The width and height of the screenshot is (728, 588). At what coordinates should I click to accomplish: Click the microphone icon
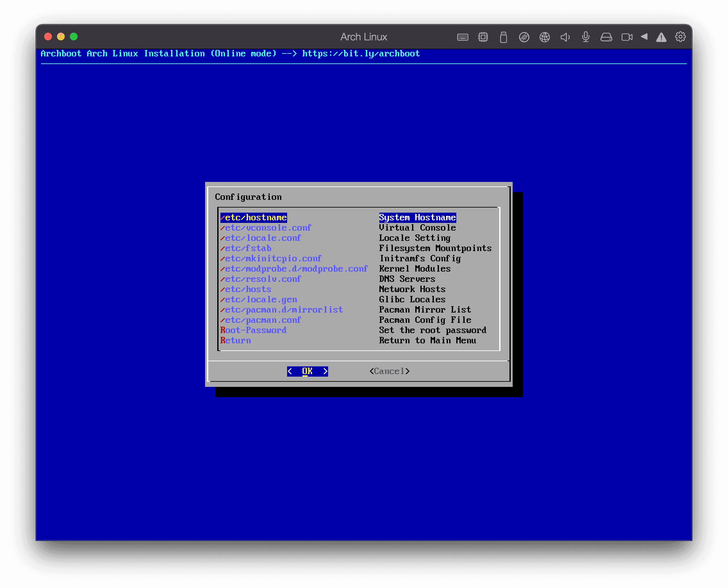586,37
